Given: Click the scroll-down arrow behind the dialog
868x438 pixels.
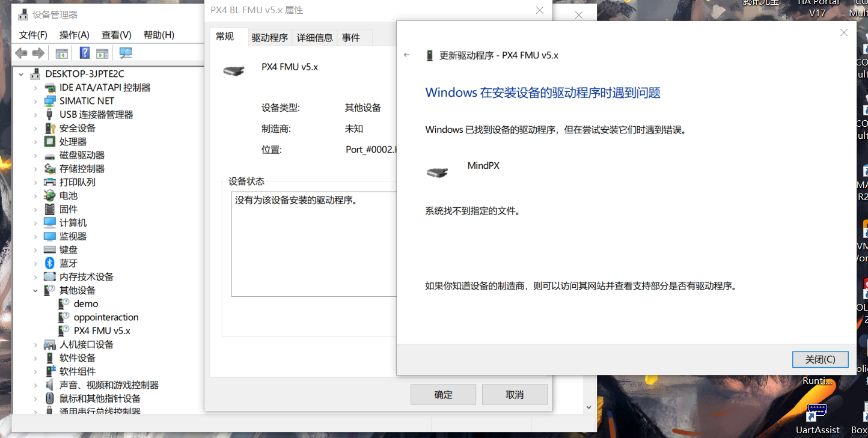Looking at the screenshot, I should [588, 407].
